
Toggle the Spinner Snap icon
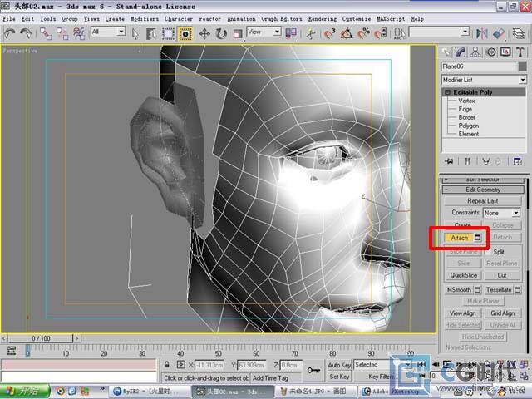point(381,33)
